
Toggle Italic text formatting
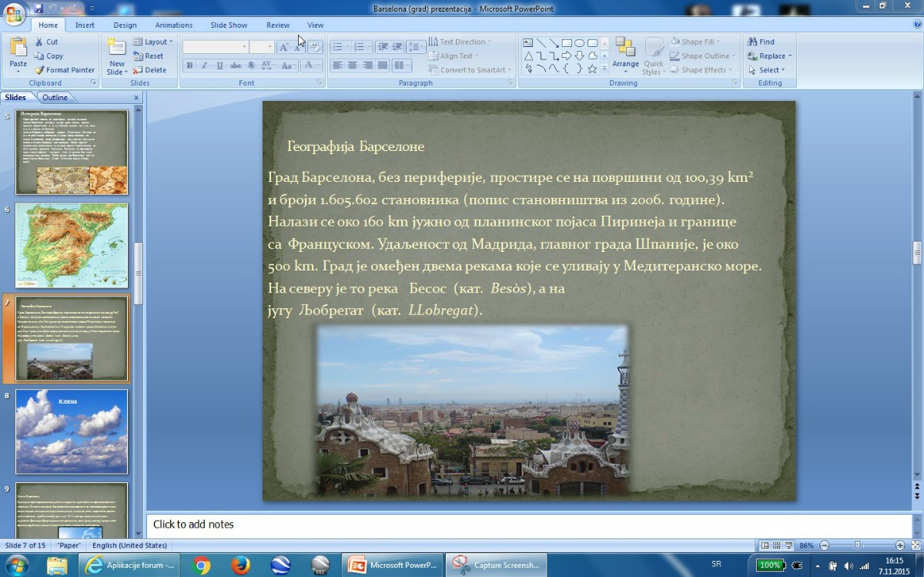tap(205, 66)
